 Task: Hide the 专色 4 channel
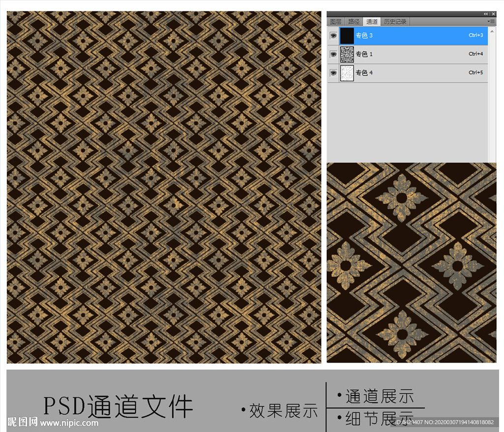pyautogui.click(x=333, y=73)
